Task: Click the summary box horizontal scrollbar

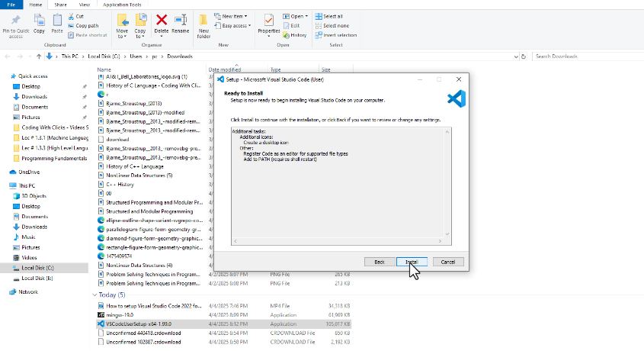Action: click(x=338, y=241)
